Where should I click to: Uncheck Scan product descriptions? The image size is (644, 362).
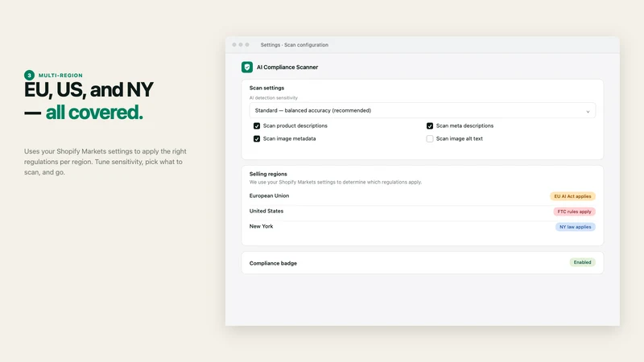point(257,126)
